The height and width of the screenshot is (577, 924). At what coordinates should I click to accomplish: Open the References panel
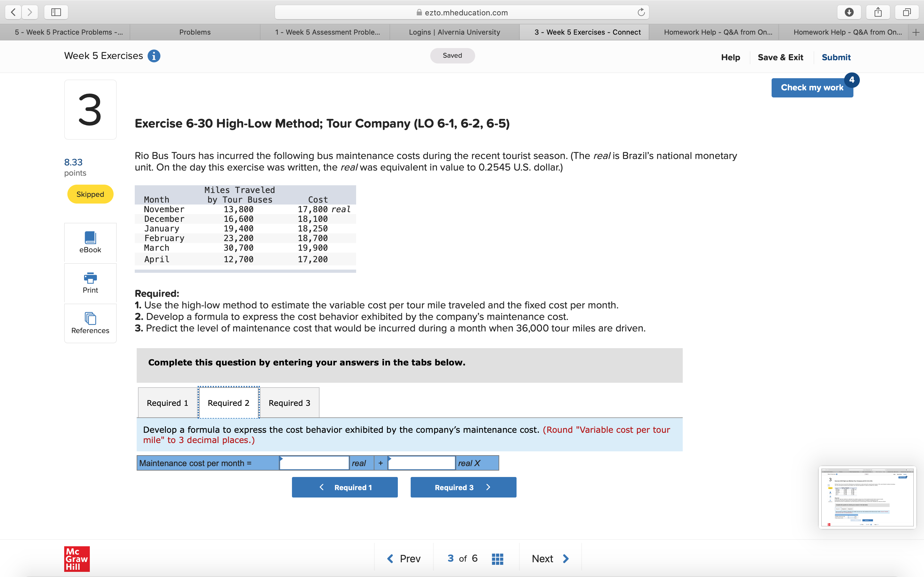[x=90, y=323]
